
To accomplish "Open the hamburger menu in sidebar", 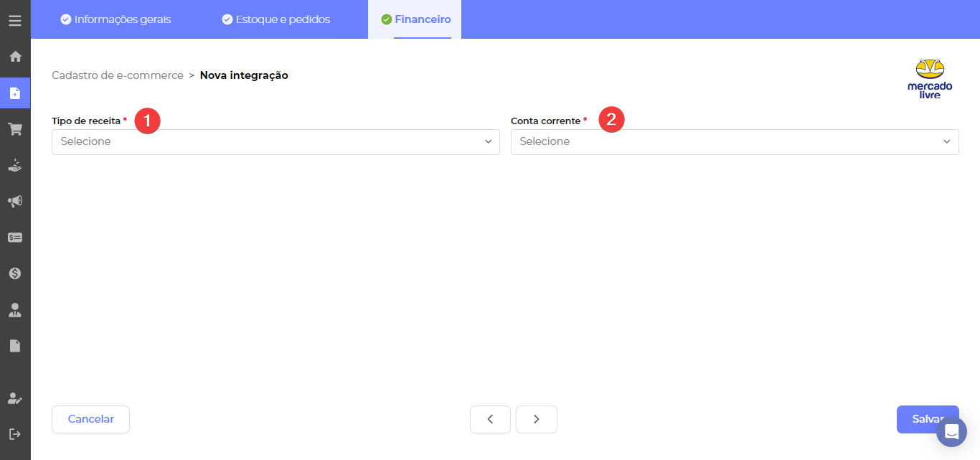I will click(x=15, y=21).
